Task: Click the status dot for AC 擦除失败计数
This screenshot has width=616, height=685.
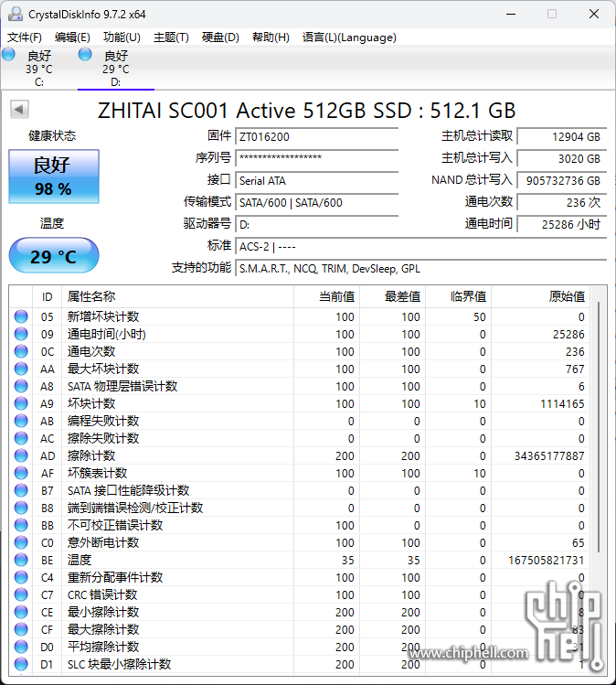Action: pos(21,438)
